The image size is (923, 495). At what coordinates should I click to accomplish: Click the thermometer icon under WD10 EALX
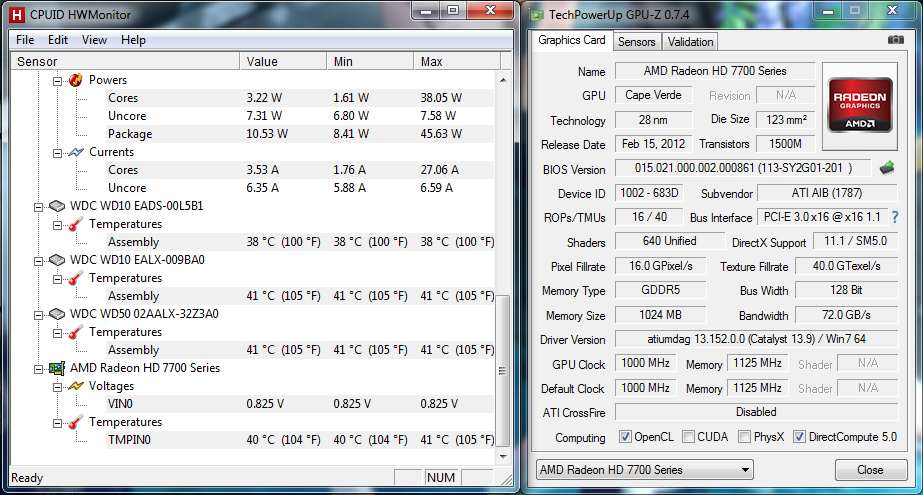pyautogui.click(x=75, y=278)
